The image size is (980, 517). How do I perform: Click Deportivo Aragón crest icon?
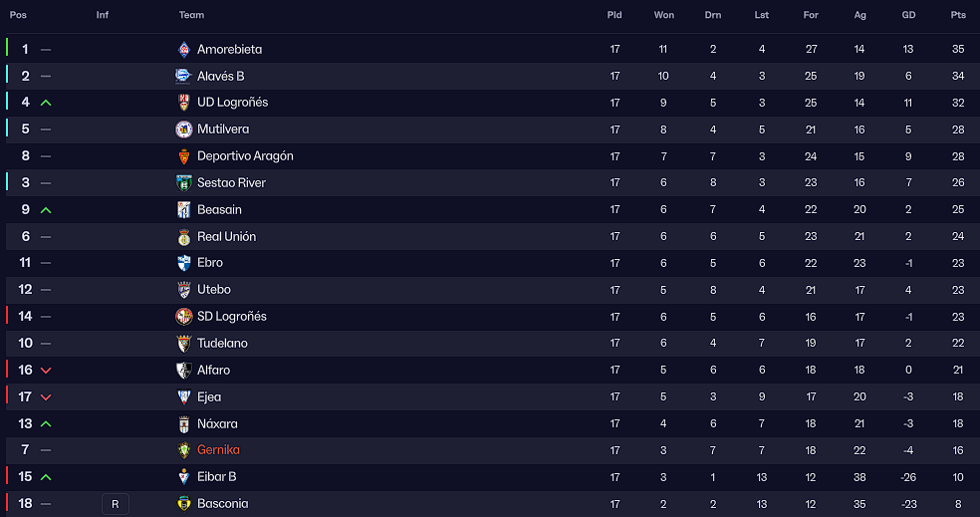coord(183,156)
